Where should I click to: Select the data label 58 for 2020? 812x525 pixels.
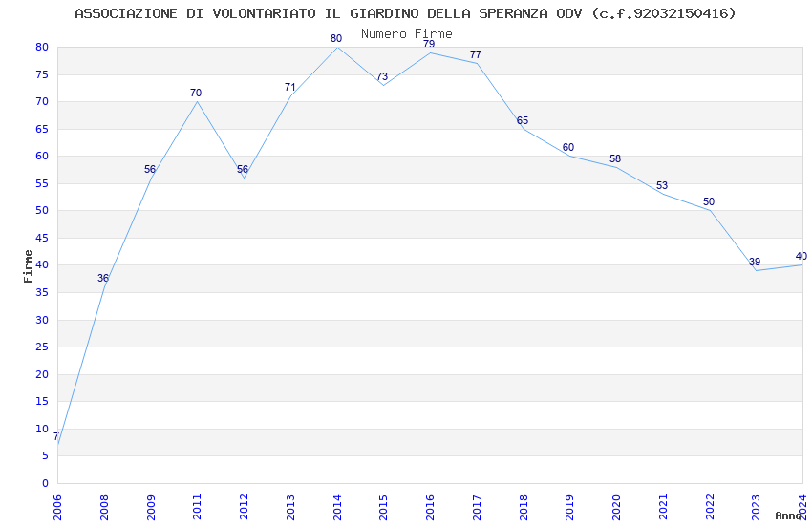[x=615, y=158]
